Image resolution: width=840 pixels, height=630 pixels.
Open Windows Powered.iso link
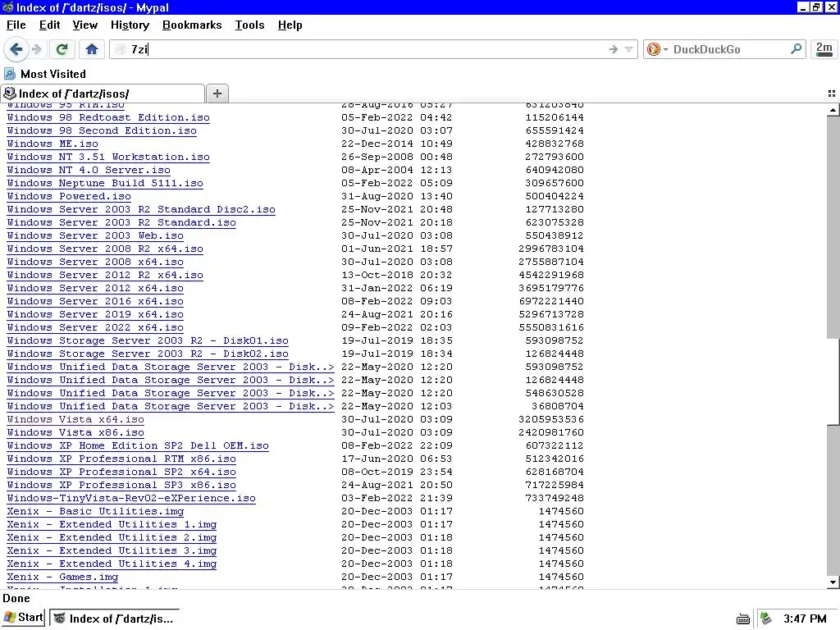coord(69,196)
